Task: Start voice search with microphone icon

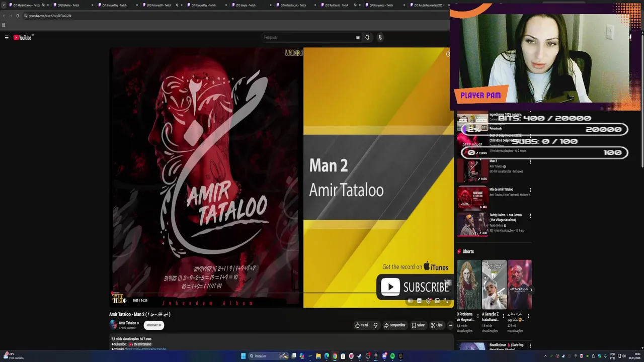Action: pyautogui.click(x=380, y=37)
